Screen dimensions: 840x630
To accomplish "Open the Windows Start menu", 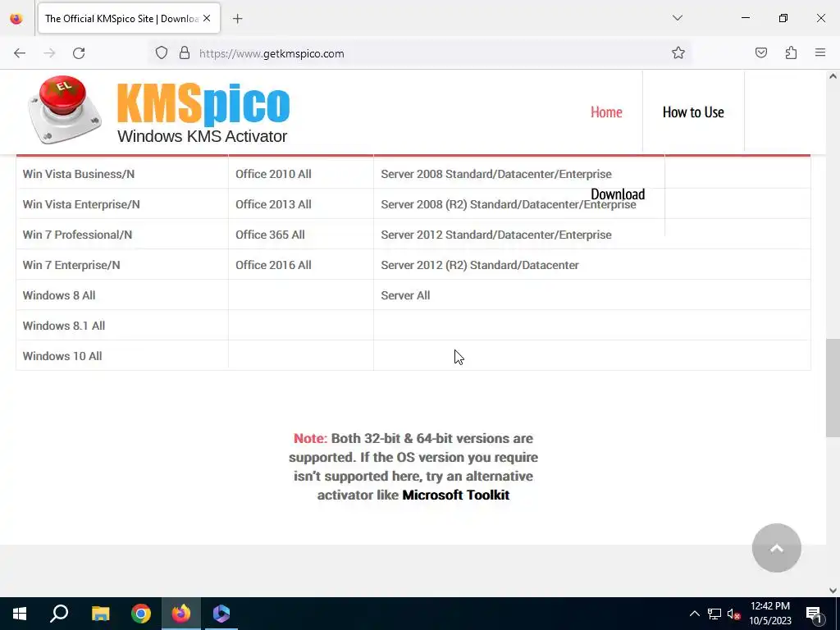I will point(20,614).
